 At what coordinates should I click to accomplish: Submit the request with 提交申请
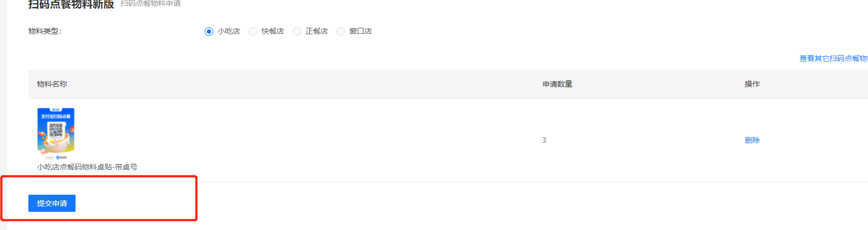coord(52,203)
